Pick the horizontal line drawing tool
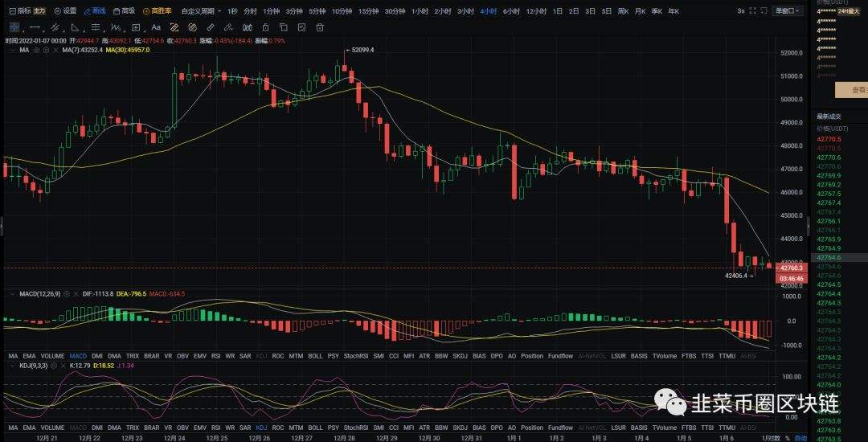Image resolution: width=868 pixels, height=442 pixels. point(35,27)
